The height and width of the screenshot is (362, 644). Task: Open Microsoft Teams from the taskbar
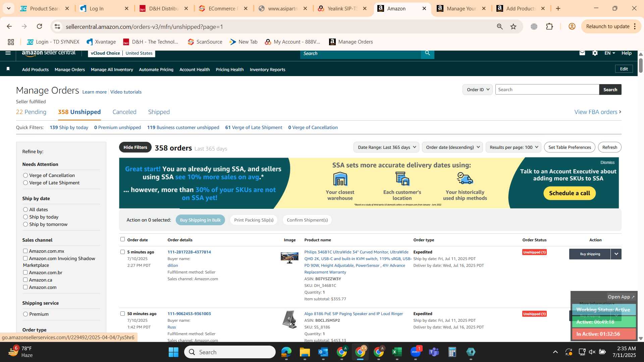pos(434,352)
